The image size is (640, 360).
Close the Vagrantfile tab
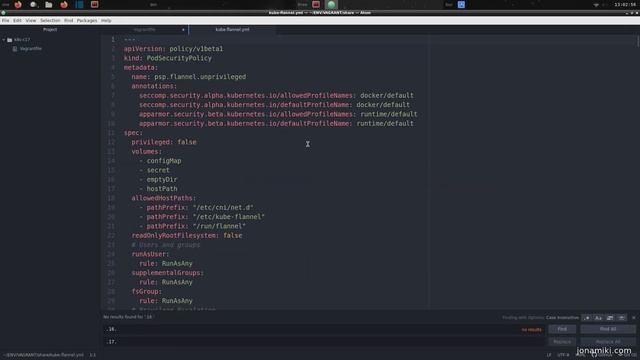[183, 30]
